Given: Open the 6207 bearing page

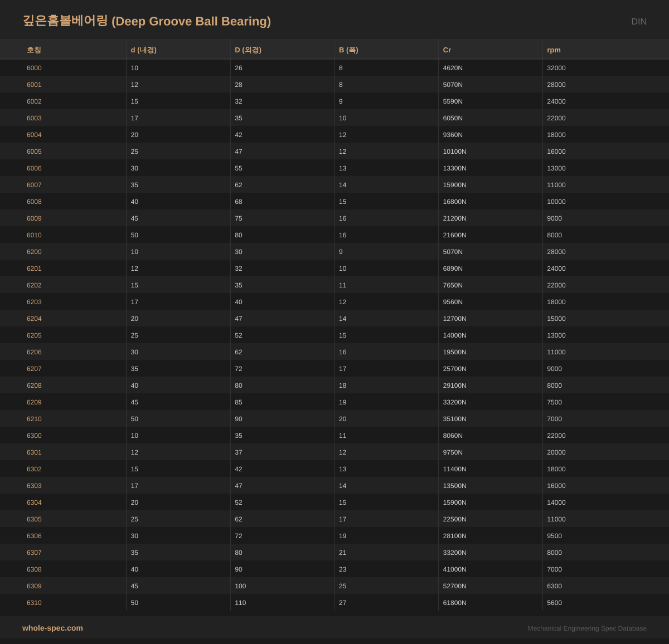Looking at the screenshot, I should click(34, 368).
